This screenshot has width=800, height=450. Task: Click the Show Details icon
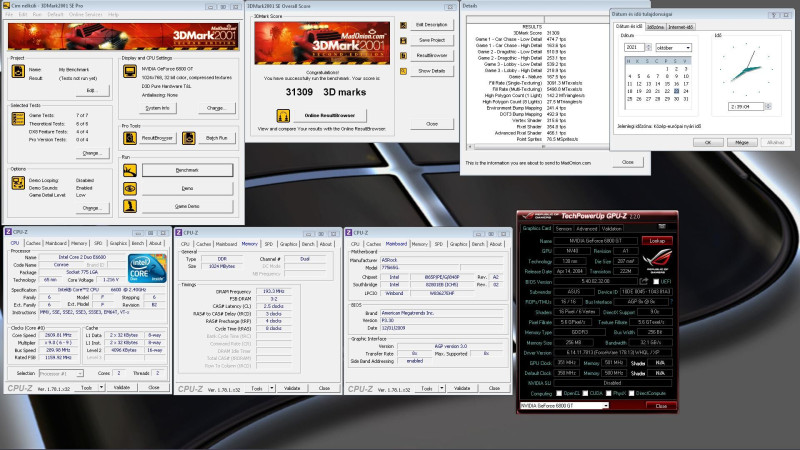(403, 71)
